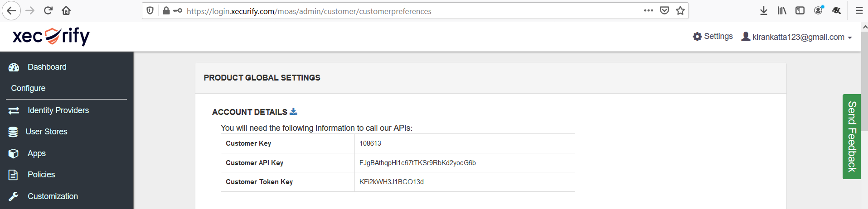This screenshot has width=868, height=209.
Task: Open the Firefox account icon
Action: click(819, 10)
